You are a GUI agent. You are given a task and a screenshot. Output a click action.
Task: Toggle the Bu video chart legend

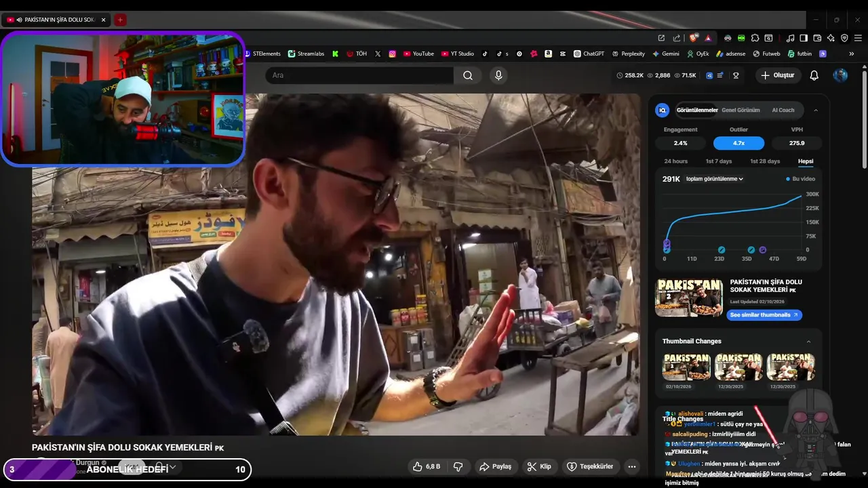801,179
